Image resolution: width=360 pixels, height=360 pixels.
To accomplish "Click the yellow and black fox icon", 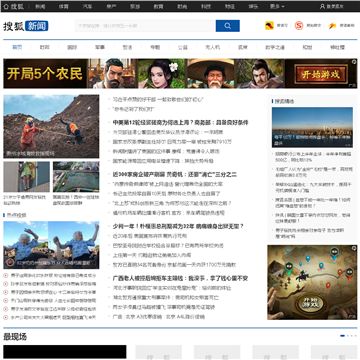I will pyautogui.click(x=269, y=26).
